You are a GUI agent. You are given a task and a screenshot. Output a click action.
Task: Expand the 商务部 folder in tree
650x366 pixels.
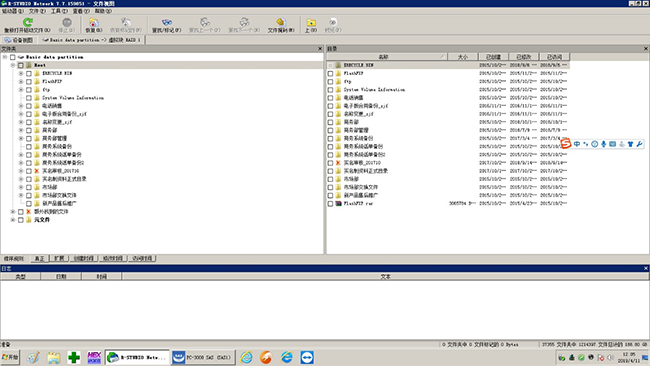21,130
